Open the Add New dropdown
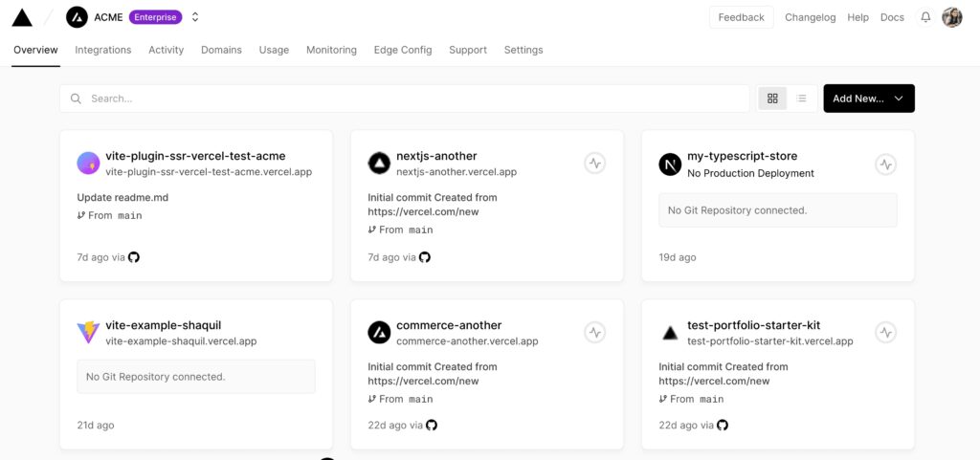The width and height of the screenshot is (980, 460). tap(869, 99)
